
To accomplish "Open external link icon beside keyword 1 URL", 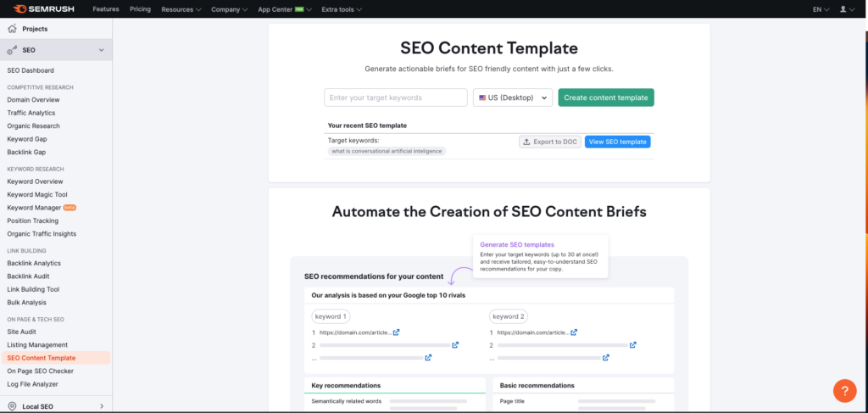I will pyautogui.click(x=397, y=333).
